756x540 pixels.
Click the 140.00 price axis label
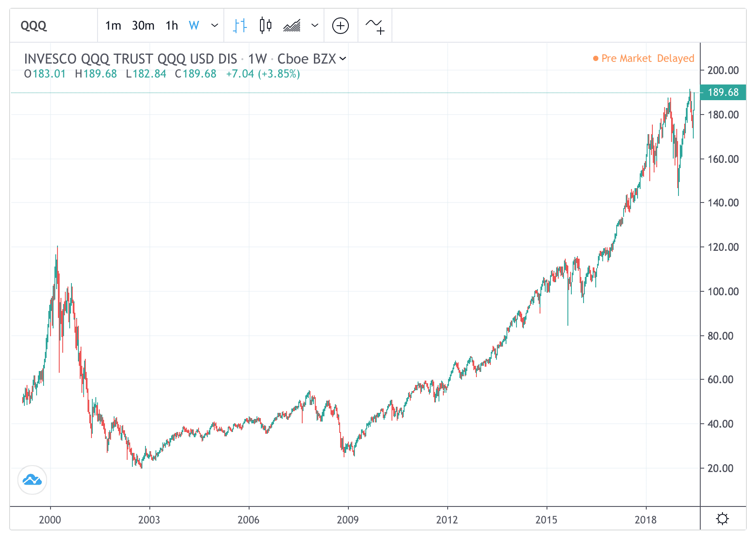723,202
